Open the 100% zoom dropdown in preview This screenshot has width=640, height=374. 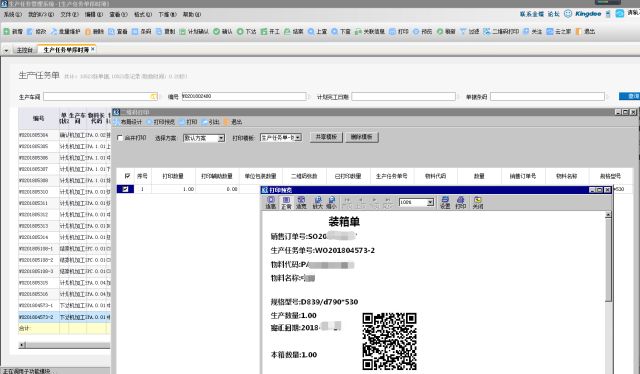(430, 203)
